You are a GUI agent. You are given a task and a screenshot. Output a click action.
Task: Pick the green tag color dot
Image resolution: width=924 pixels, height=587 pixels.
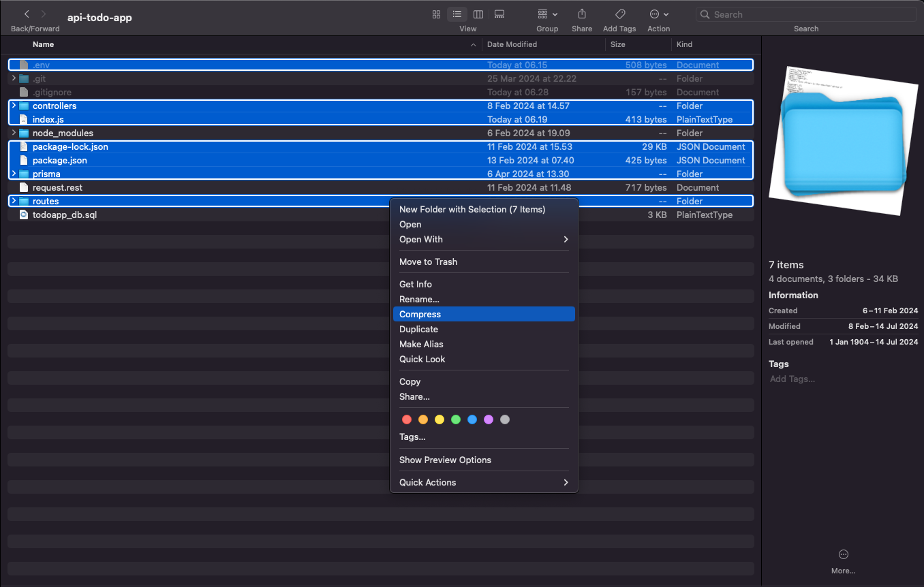(x=456, y=419)
